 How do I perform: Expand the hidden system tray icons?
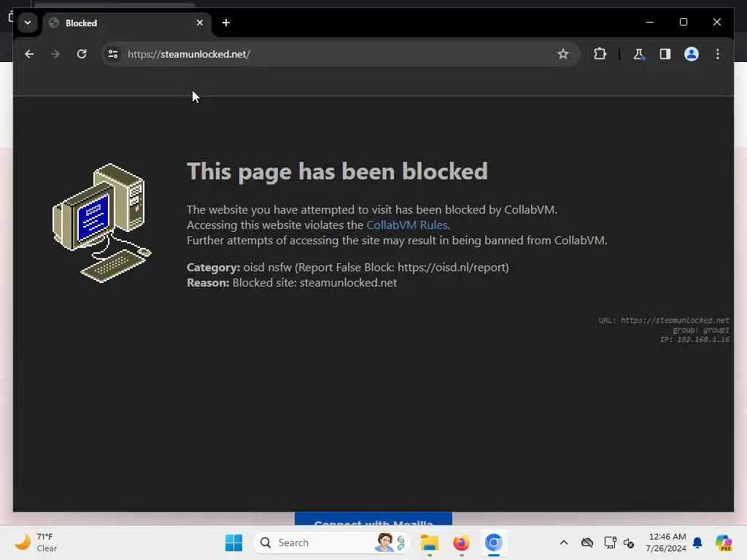pos(564,542)
